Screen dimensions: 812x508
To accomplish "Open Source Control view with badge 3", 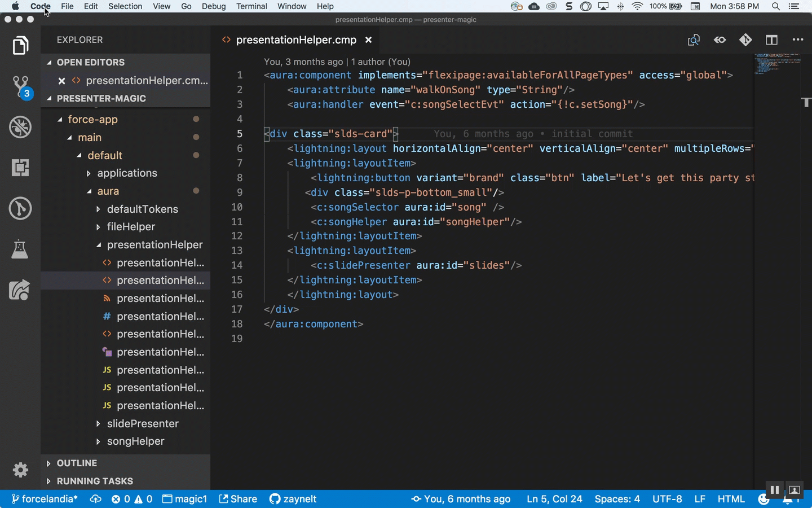I will (x=21, y=87).
